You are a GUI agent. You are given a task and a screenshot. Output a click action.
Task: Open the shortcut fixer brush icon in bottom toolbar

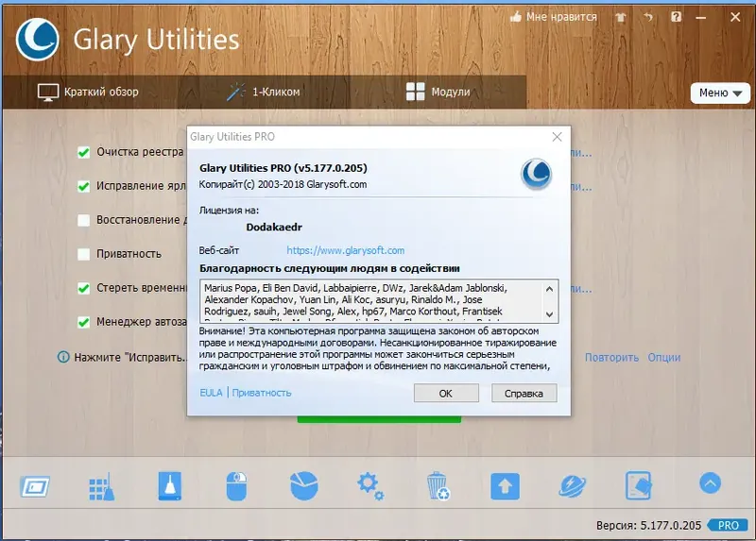170,486
